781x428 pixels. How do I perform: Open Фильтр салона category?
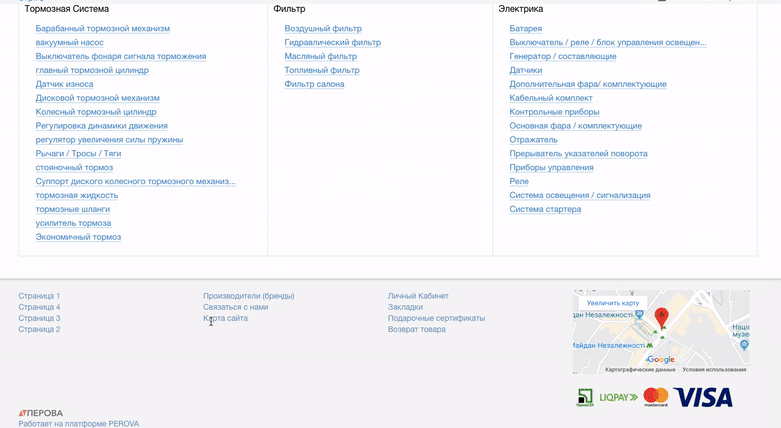click(314, 84)
